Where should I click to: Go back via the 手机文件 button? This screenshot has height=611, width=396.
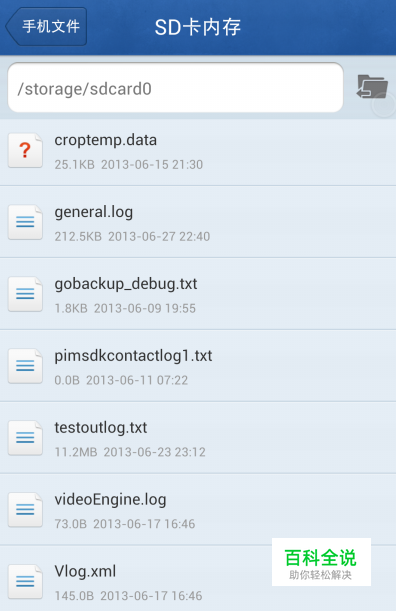click(46, 26)
